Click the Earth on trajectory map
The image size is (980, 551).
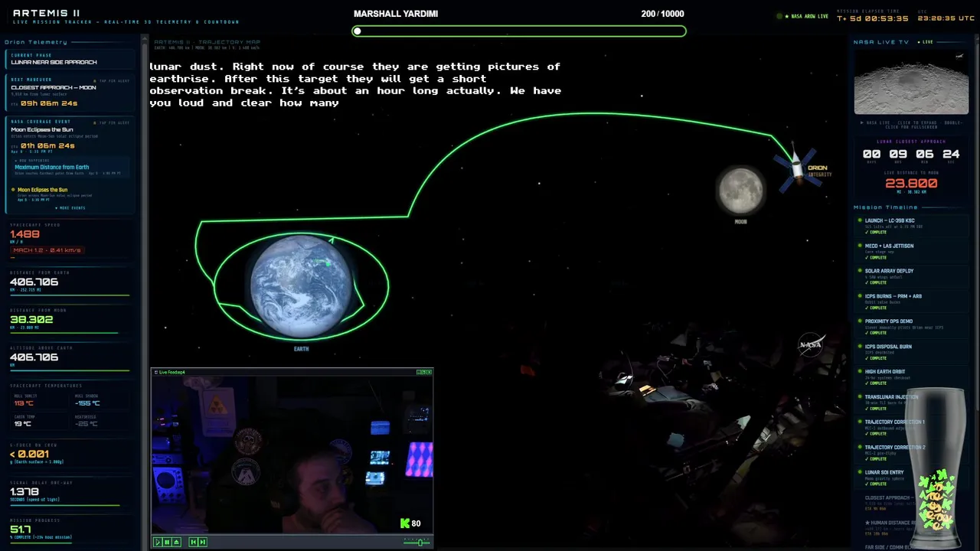click(302, 287)
